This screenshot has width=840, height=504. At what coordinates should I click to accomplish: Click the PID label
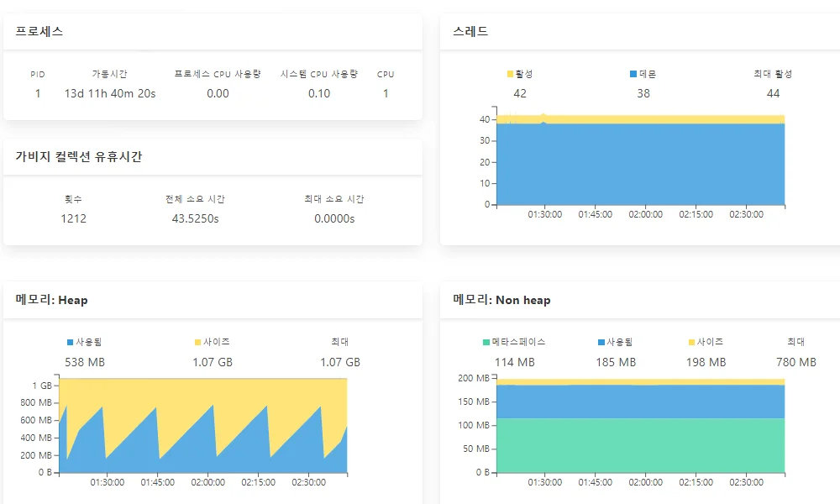pyautogui.click(x=38, y=75)
